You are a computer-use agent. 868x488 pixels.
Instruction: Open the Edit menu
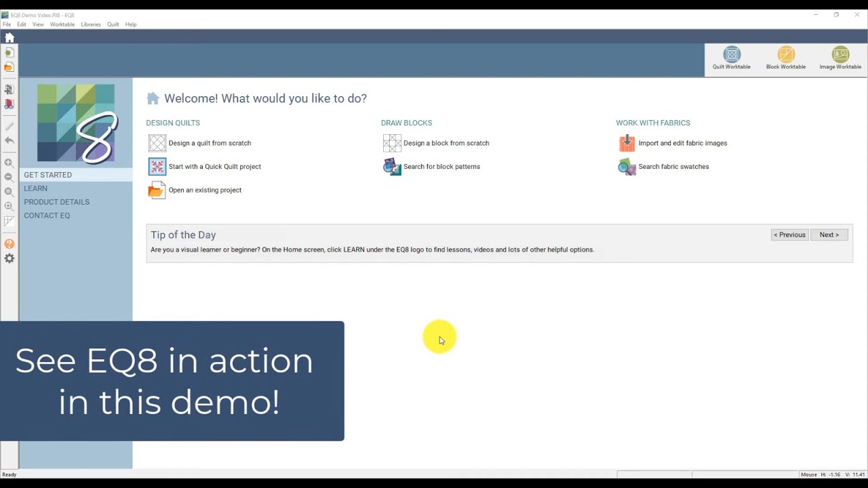pos(22,24)
